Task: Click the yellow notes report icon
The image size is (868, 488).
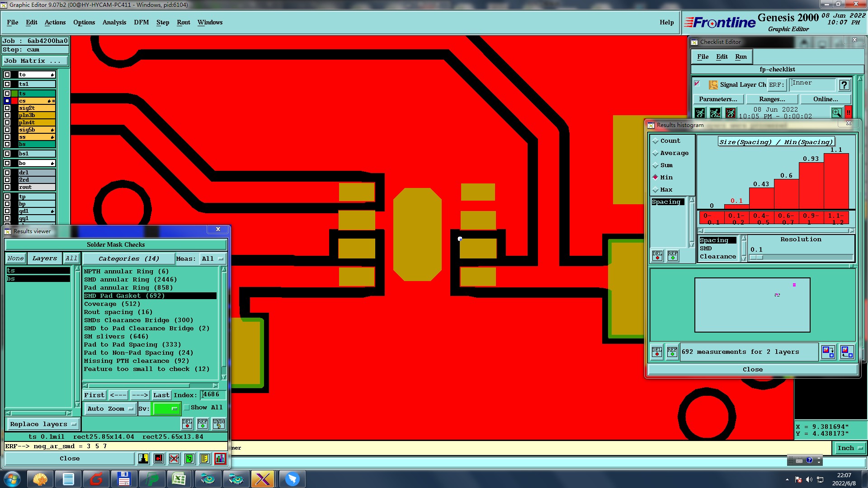Action: [204, 459]
